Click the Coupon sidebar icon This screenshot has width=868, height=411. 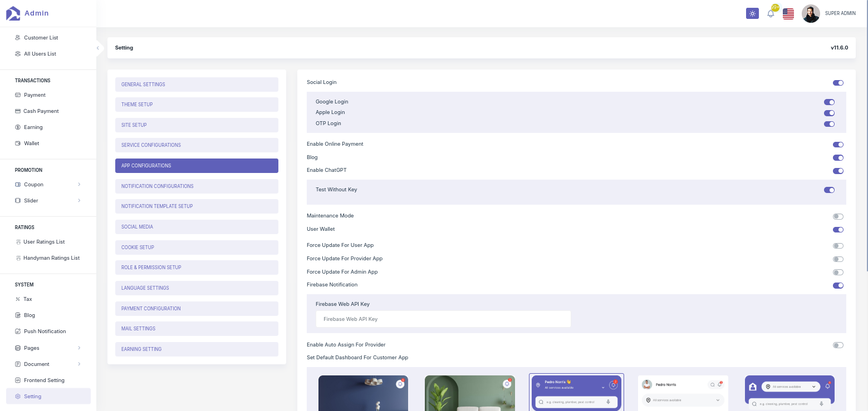[x=18, y=185]
